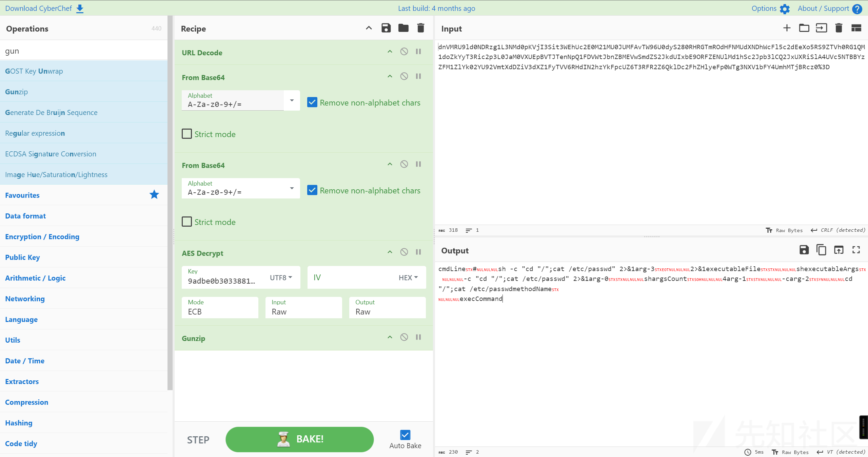Image resolution: width=868 pixels, height=457 pixels.
Task: Save output to file
Action: (x=804, y=250)
